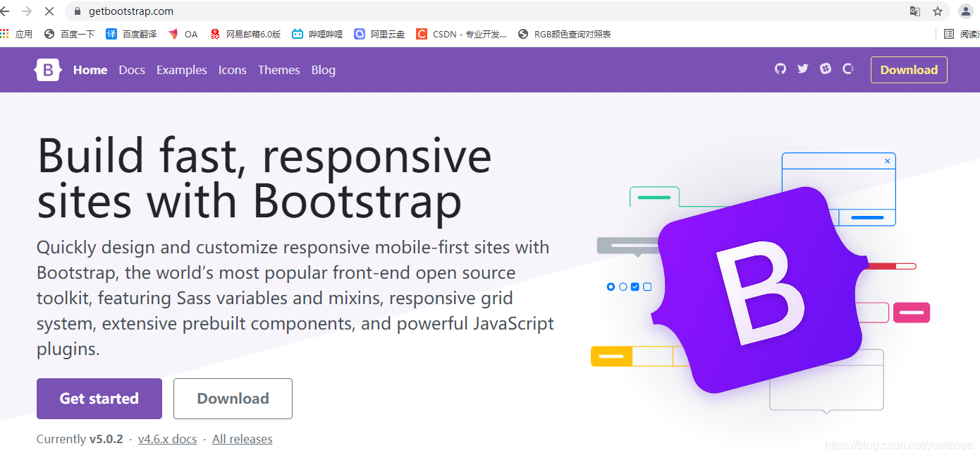Viewport: 980px width, 458px height.
Task: Click the pink button graphic in illustration
Action: coord(912,313)
